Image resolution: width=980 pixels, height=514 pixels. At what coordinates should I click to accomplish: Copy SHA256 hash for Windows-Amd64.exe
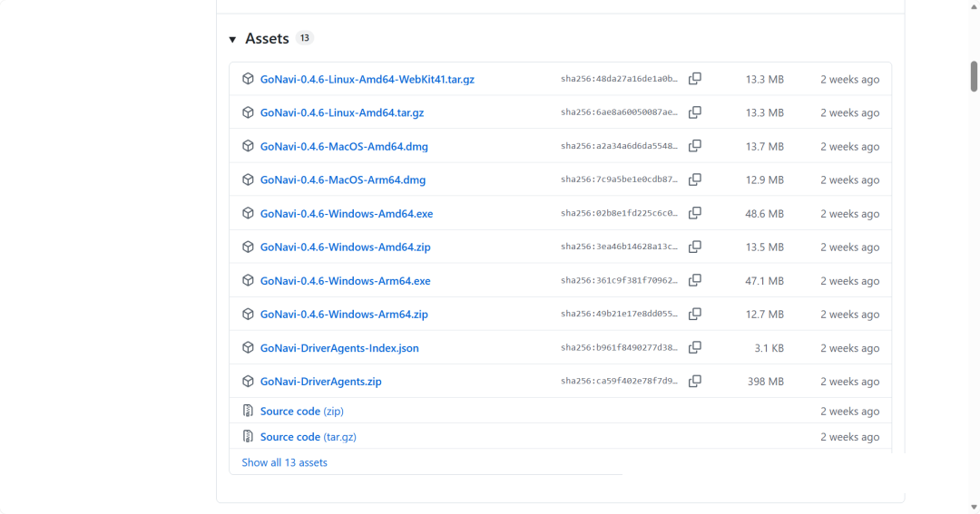695,213
